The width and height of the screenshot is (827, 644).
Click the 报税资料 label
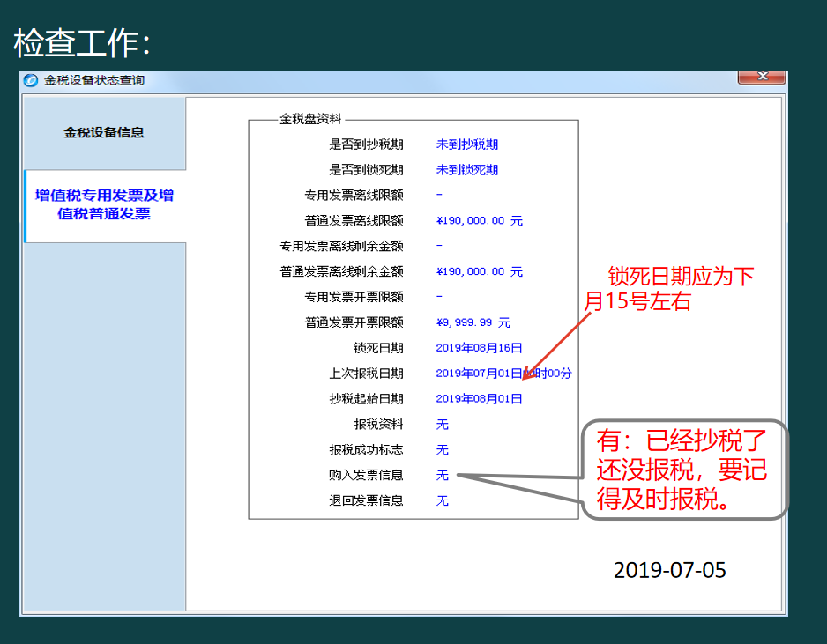(379, 425)
